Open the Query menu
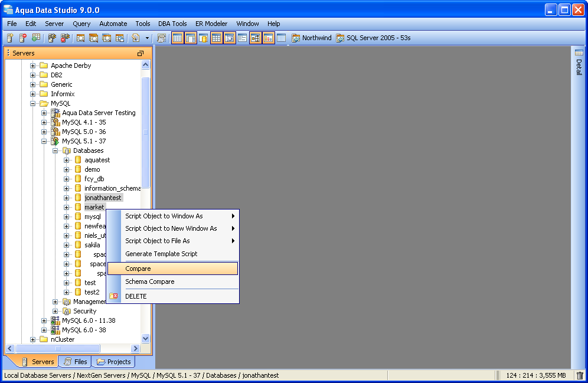This screenshot has width=588, height=383. click(81, 24)
